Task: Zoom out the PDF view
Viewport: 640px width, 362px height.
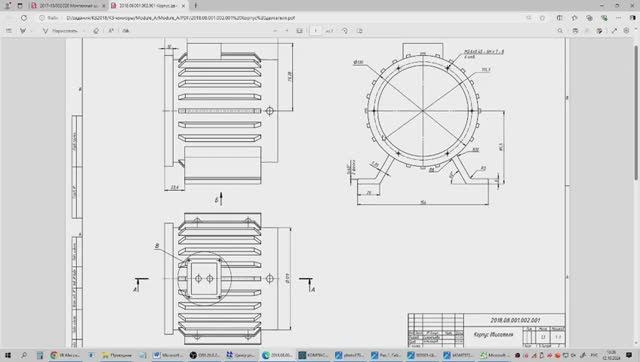Action: click(275, 31)
